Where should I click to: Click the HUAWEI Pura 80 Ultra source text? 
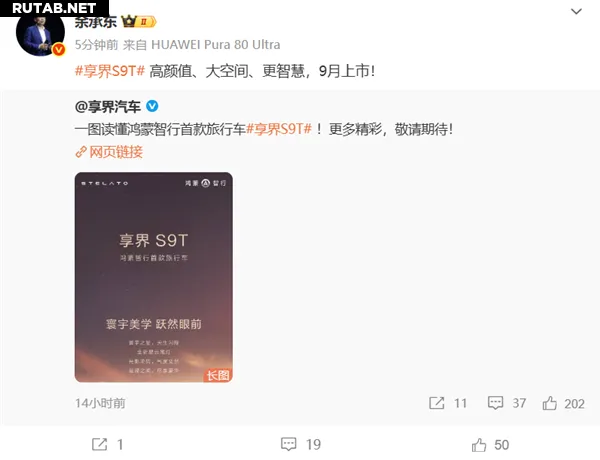216,45
